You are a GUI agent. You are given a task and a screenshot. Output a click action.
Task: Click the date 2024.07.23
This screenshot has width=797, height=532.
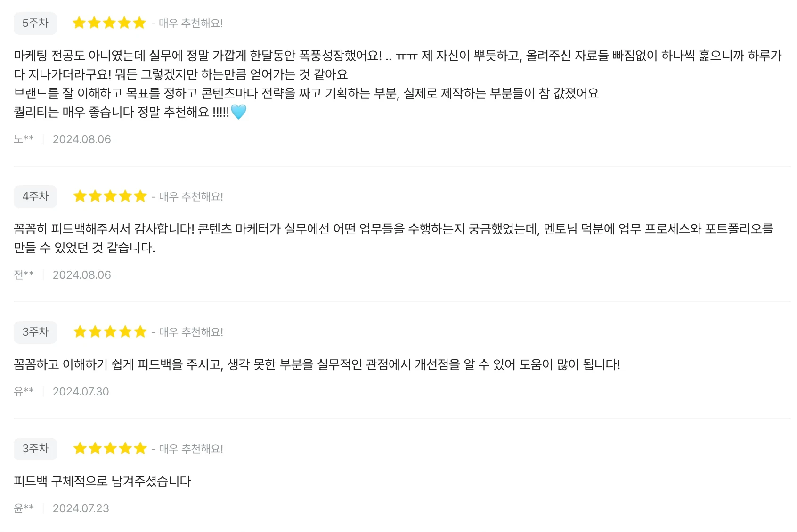(81, 508)
